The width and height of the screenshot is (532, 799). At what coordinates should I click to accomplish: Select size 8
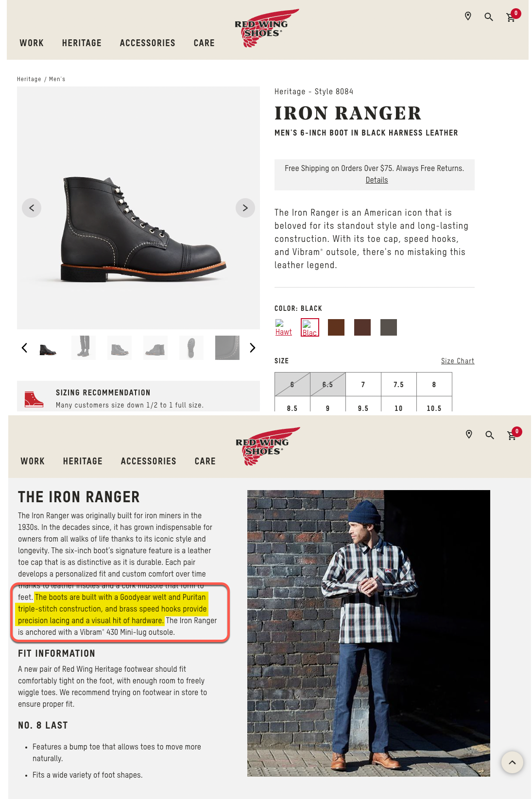click(434, 384)
